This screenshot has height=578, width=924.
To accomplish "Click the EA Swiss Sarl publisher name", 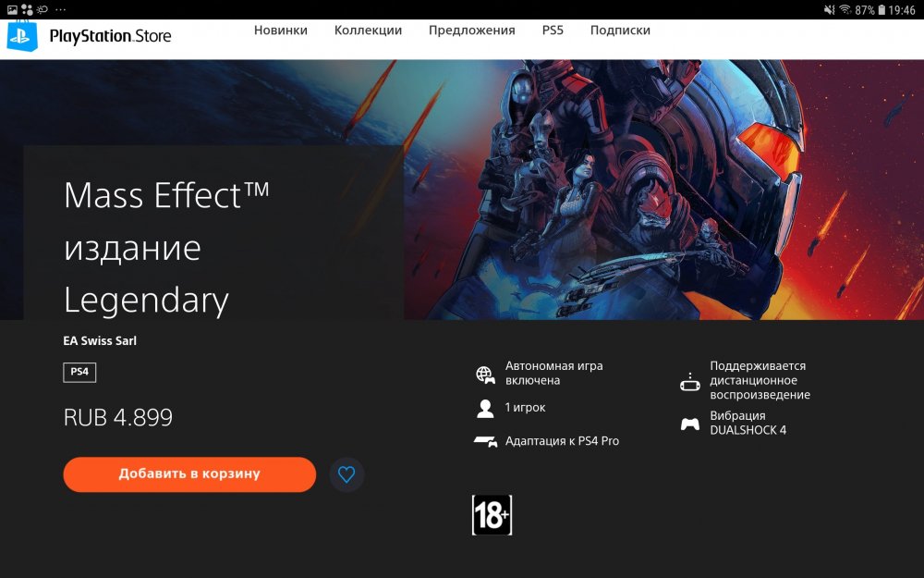I will pyautogui.click(x=100, y=340).
